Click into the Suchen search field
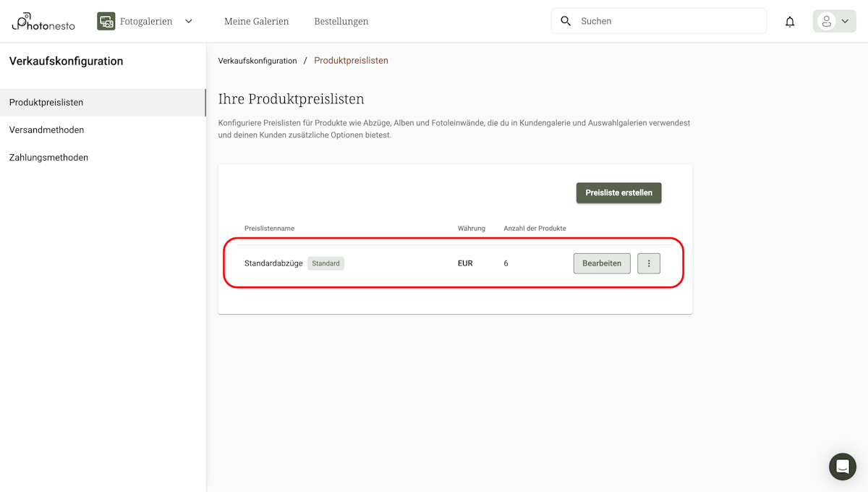Screen dimensions: 868x492 click(x=651, y=21)
